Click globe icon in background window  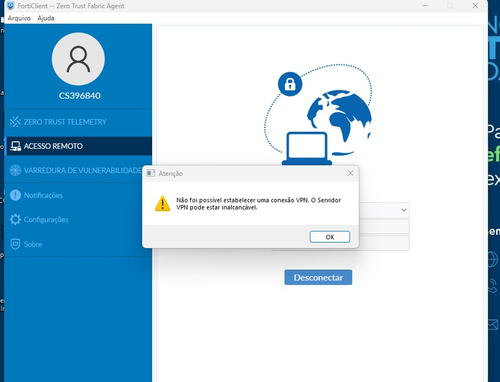[x=493, y=259]
